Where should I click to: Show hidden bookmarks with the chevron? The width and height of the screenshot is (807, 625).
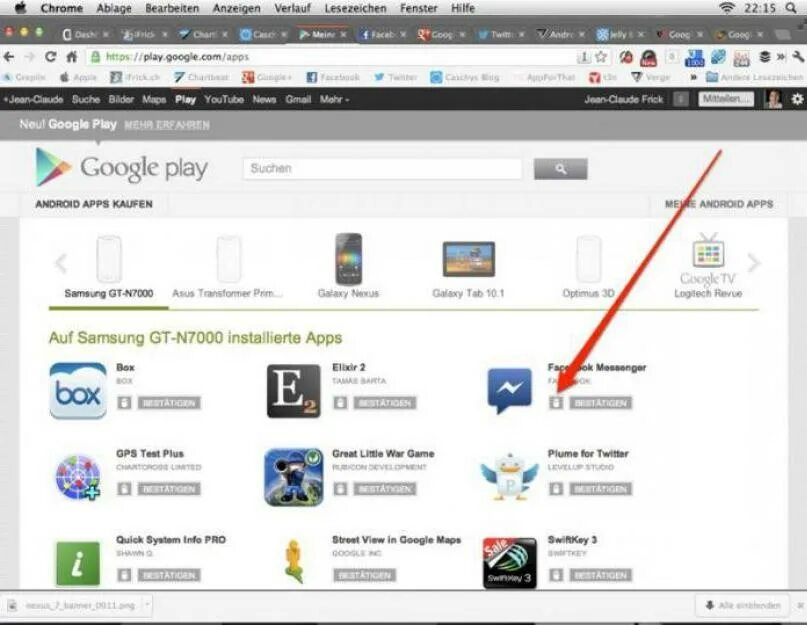[693, 77]
